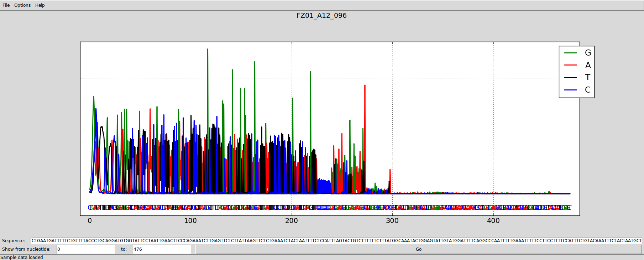Viewport: 644px width, 260px height.
Task: Click the 'Show from nucleotide' start field
Action: point(86,249)
